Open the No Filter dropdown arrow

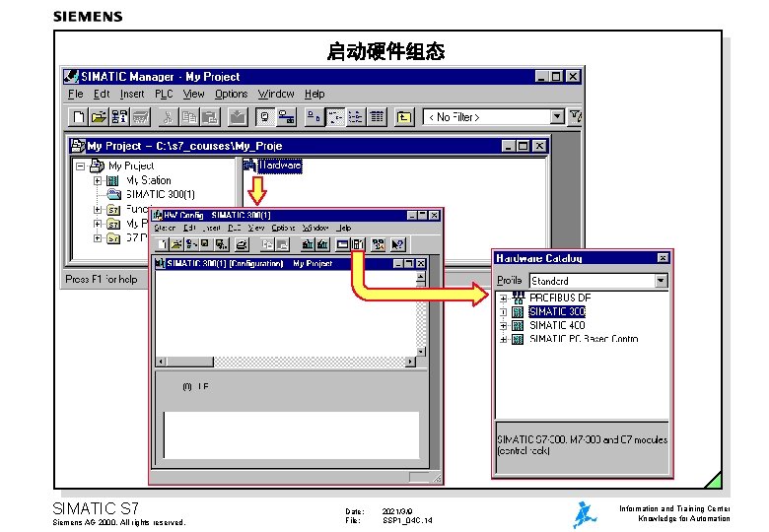point(557,117)
